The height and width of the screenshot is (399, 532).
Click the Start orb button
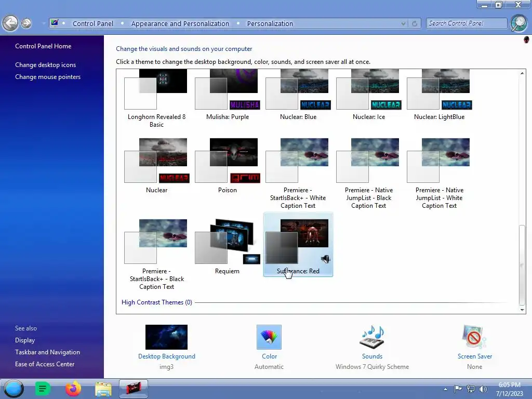(14, 389)
